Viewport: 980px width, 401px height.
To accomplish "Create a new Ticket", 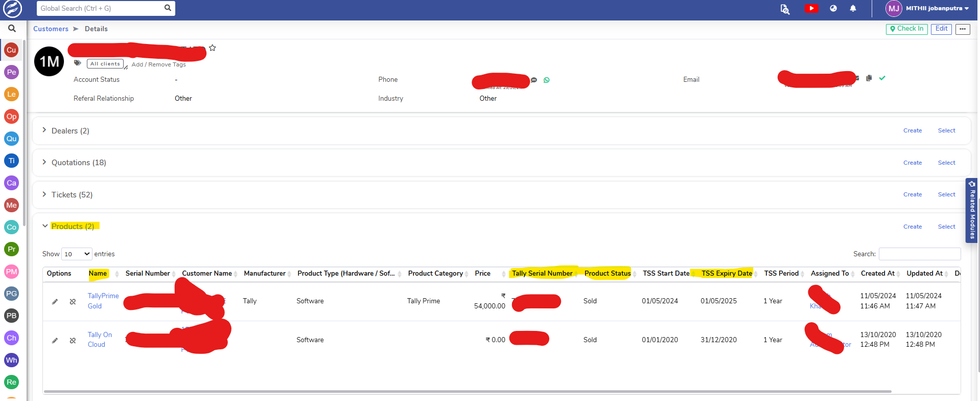I will coord(913,195).
